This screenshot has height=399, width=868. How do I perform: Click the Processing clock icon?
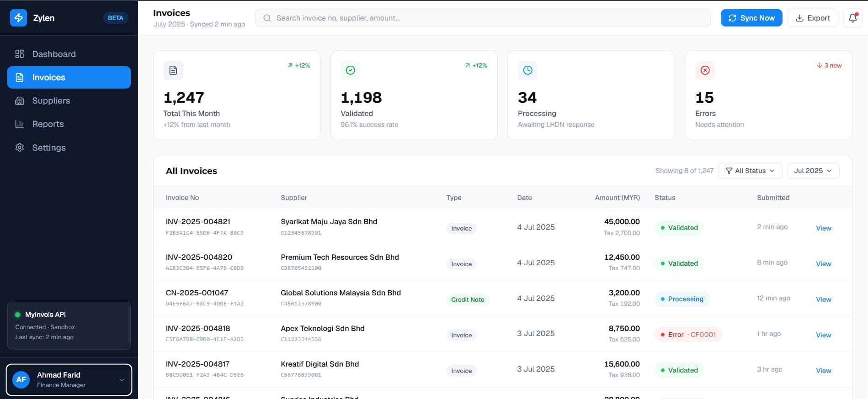point(528,70)
